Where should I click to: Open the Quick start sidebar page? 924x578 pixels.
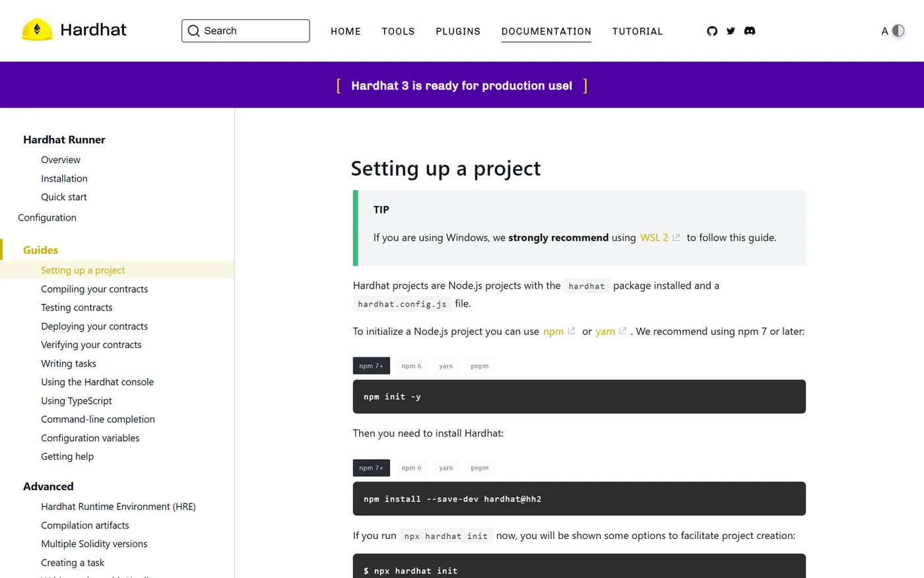(64, 197)
